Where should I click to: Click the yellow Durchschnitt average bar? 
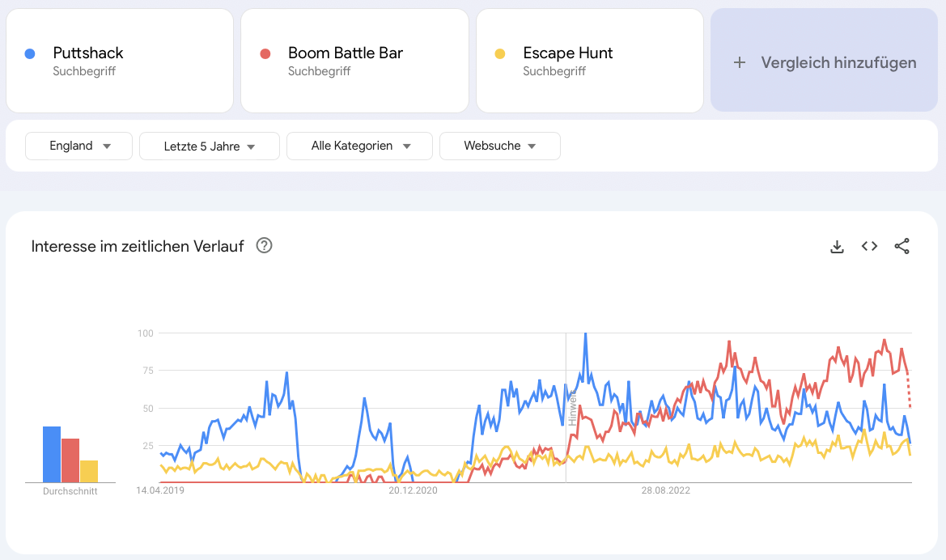[89, 471]
